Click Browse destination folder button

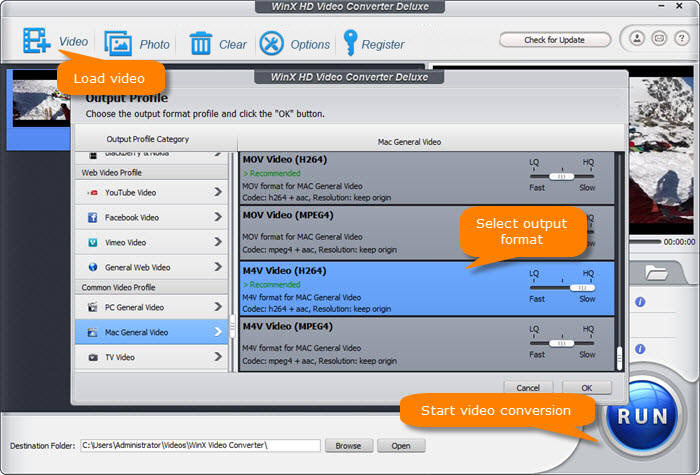(x=348, y=446)
